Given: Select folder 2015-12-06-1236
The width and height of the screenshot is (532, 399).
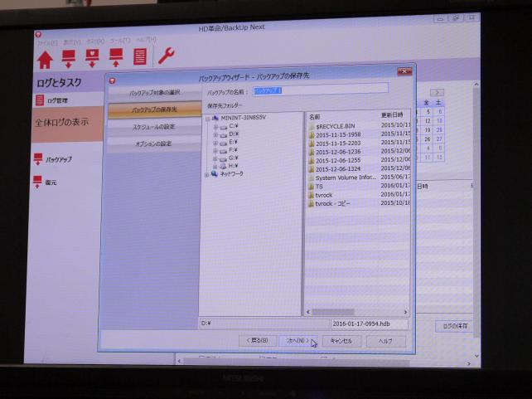Looking at the screenshot, I should pos(338,152).
